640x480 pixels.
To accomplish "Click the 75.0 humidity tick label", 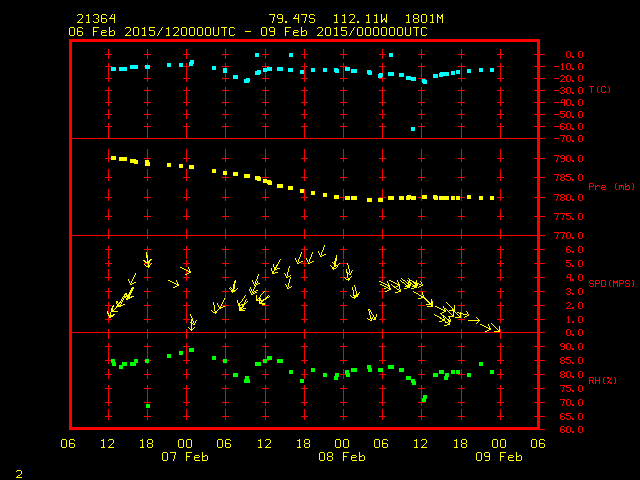I will point(571,389).
